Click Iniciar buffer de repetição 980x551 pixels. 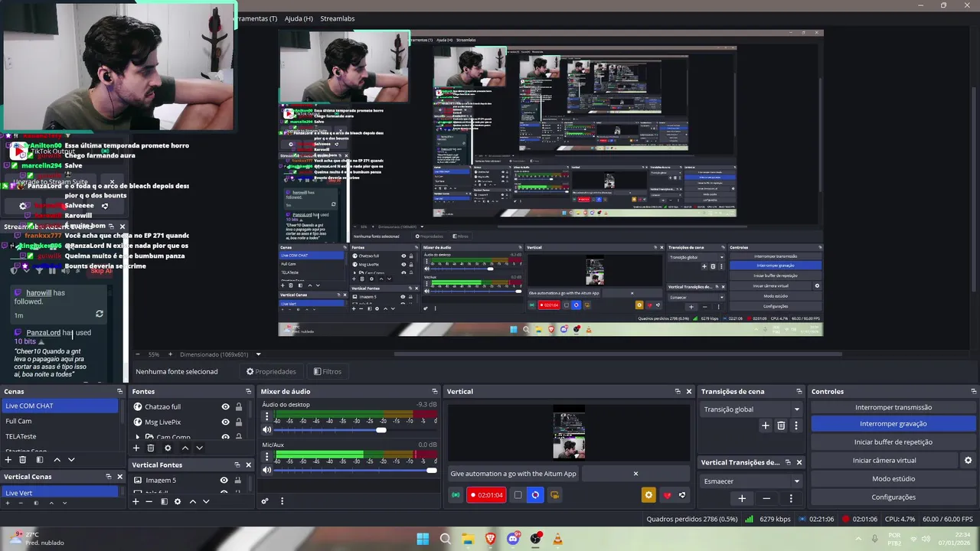pyautogui.click(x=893, y=442)
